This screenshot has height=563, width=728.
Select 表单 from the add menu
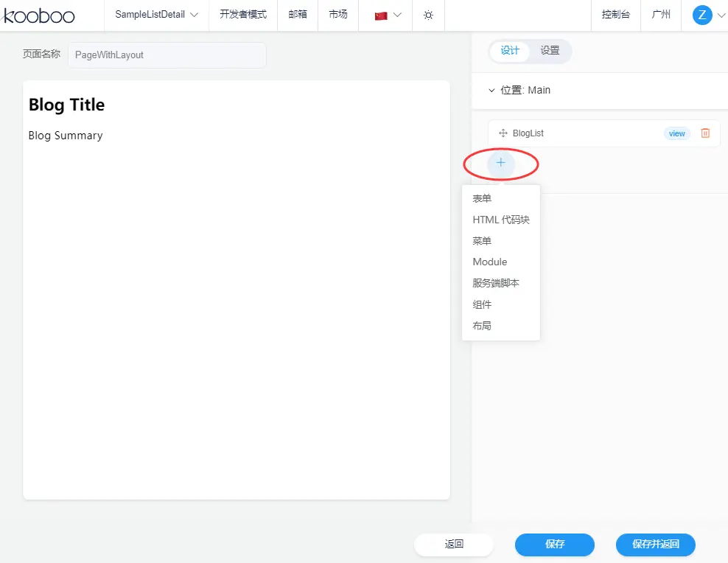click(482, 199)
